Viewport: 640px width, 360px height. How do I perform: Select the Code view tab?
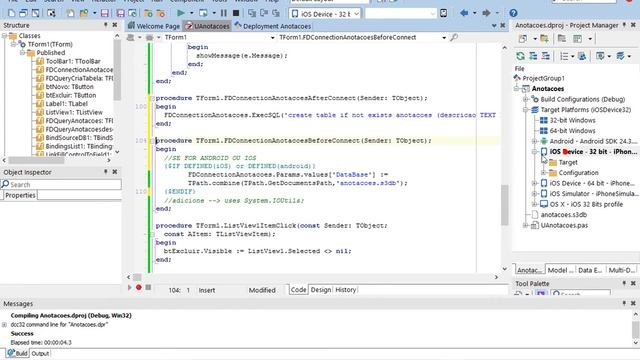point(298,290)
